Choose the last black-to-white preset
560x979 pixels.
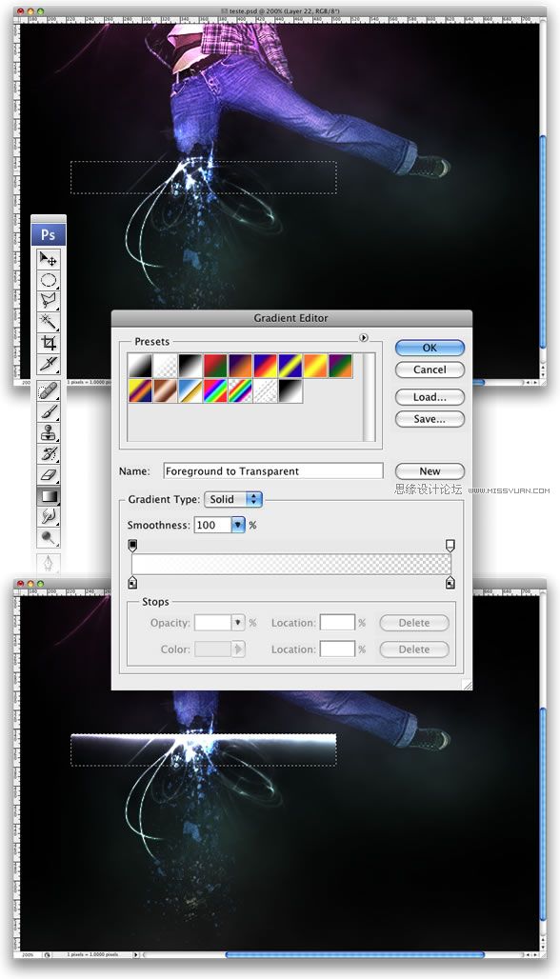(x=290, y=390)
